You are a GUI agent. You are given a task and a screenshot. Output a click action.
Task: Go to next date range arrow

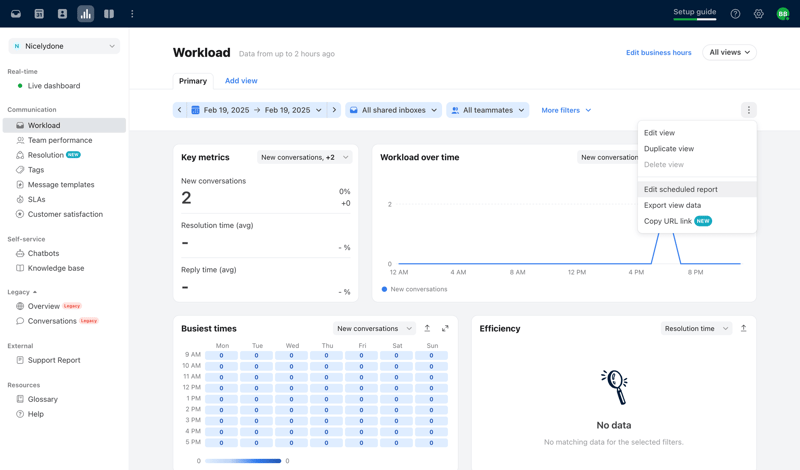click(x=334, y=110)
